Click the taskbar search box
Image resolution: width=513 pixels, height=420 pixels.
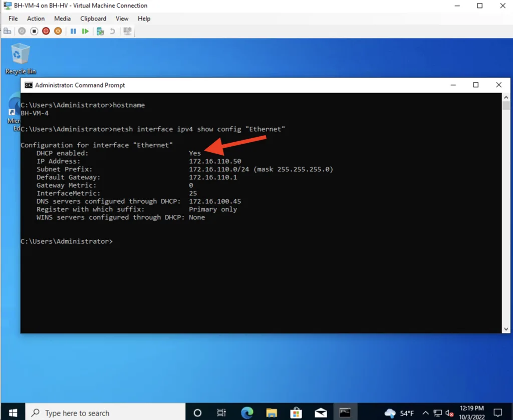point(105,413)
